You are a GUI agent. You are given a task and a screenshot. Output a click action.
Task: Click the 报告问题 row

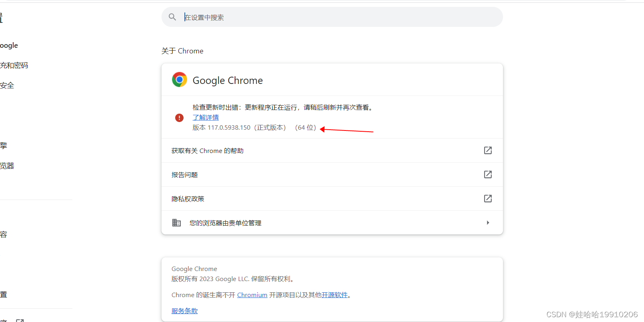coord(332,175)
